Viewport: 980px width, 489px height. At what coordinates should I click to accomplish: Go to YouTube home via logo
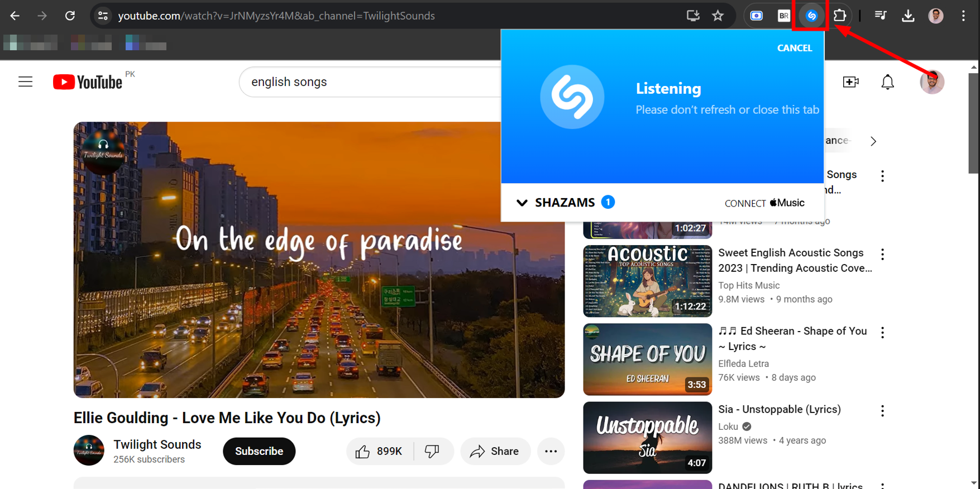pyautogui.click(x=88, y=82)
